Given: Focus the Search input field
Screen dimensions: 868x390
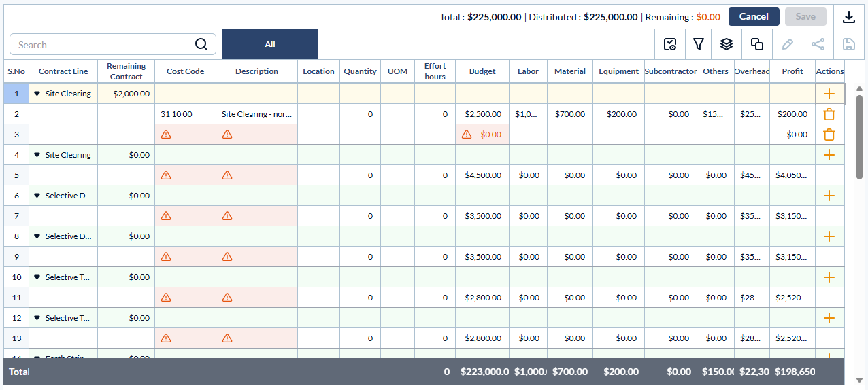Looking at the screenshot, I should point(102,45).
